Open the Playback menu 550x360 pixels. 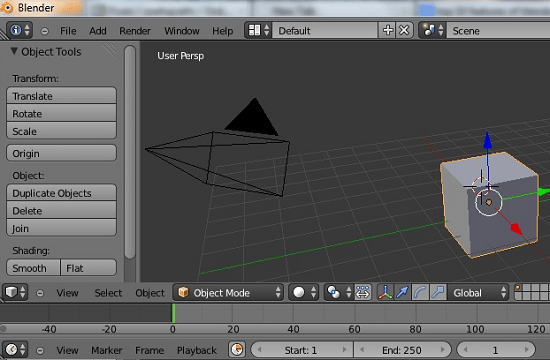[x=196, y=350]
